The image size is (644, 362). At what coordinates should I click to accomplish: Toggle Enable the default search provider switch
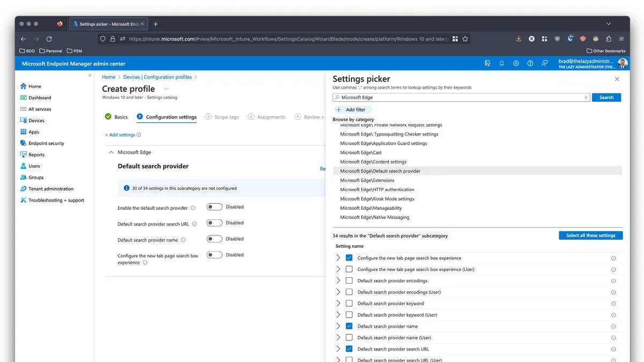(215, 207)
